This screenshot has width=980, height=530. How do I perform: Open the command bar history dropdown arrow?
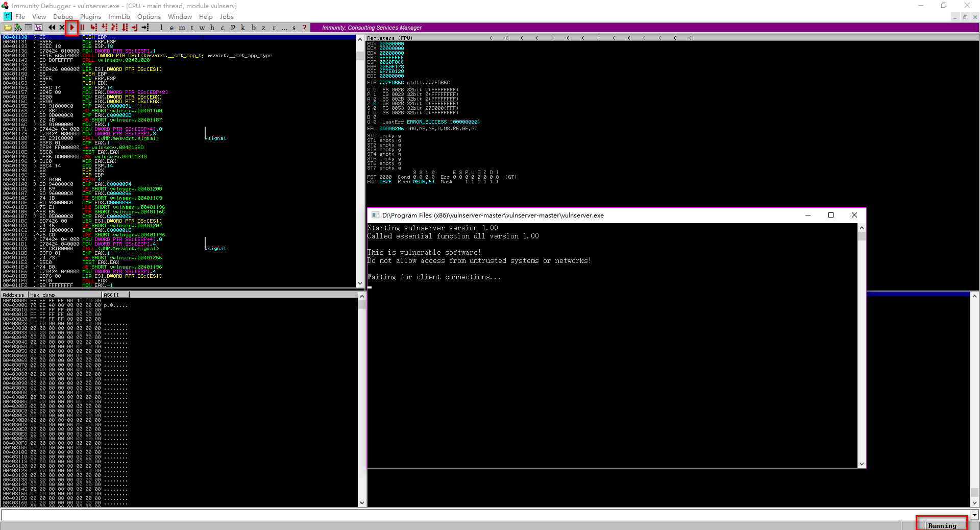(974, 515)
